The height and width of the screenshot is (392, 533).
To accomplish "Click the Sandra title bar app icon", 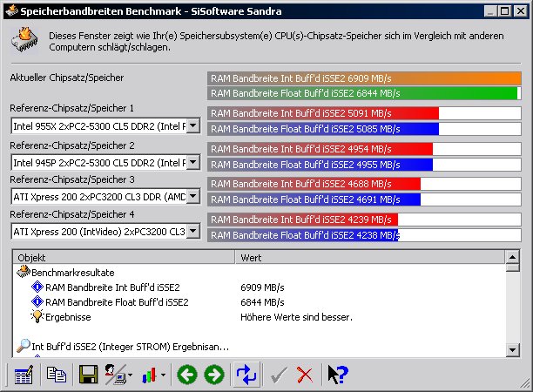I will click(11, 10).
